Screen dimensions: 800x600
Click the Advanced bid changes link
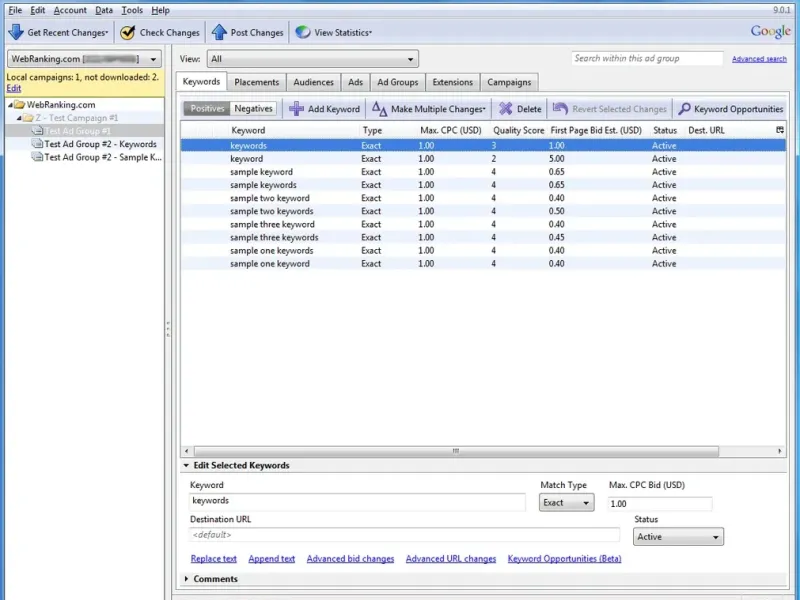pyautogui.click(x=350, y=559)
